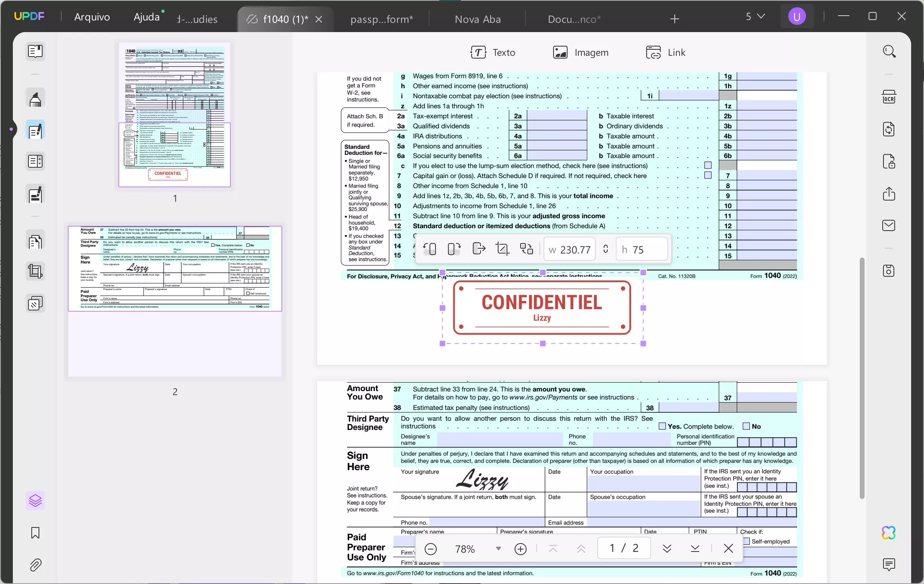The width and height of the screenshot is (924, 584).
Task: Zoom in using the plus control
Action: 520,548
